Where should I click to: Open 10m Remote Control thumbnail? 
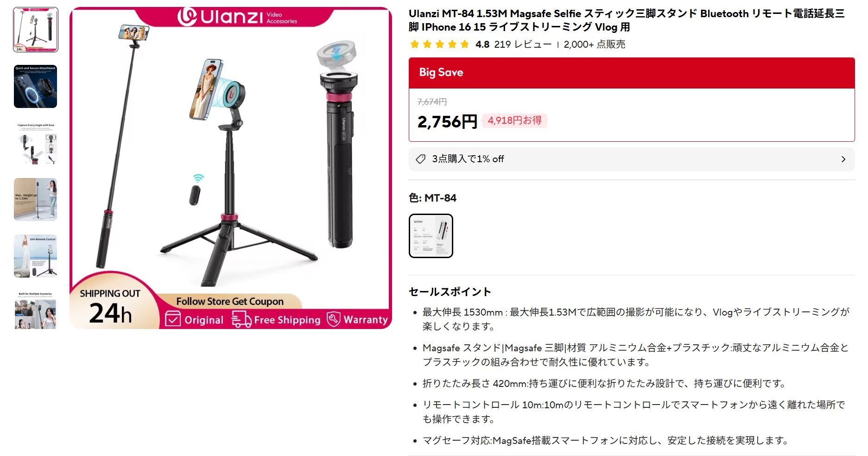point(36,256)
